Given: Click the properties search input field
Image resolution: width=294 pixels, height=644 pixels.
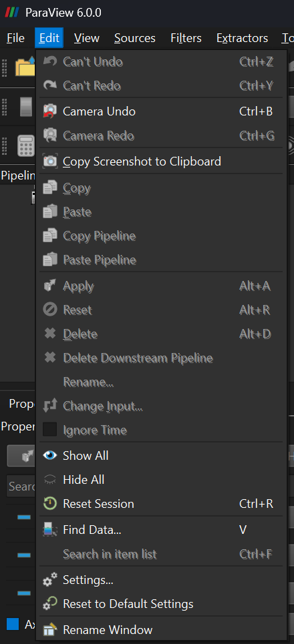Looking at the screenshot, I should (x=21, y=487).
